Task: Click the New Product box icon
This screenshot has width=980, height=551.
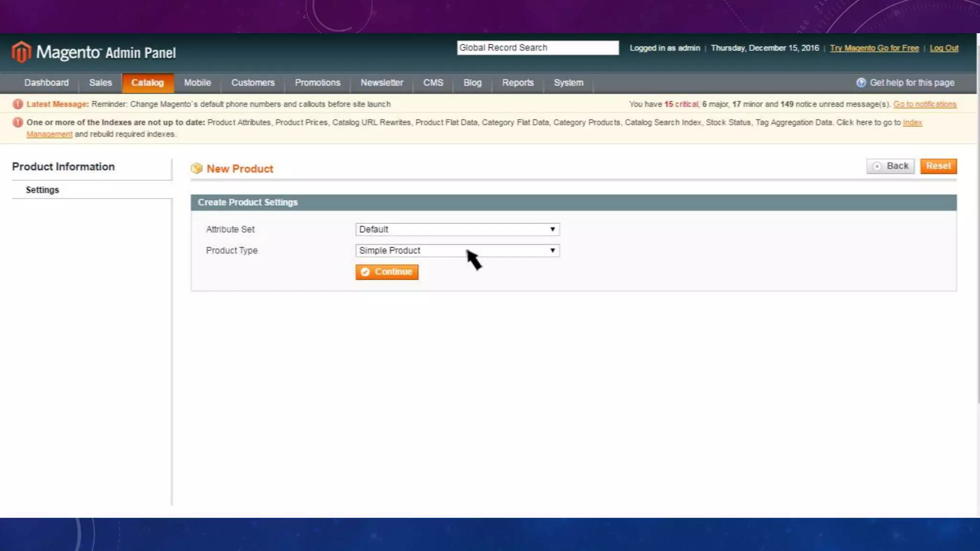Action: [x=197, y=168]
